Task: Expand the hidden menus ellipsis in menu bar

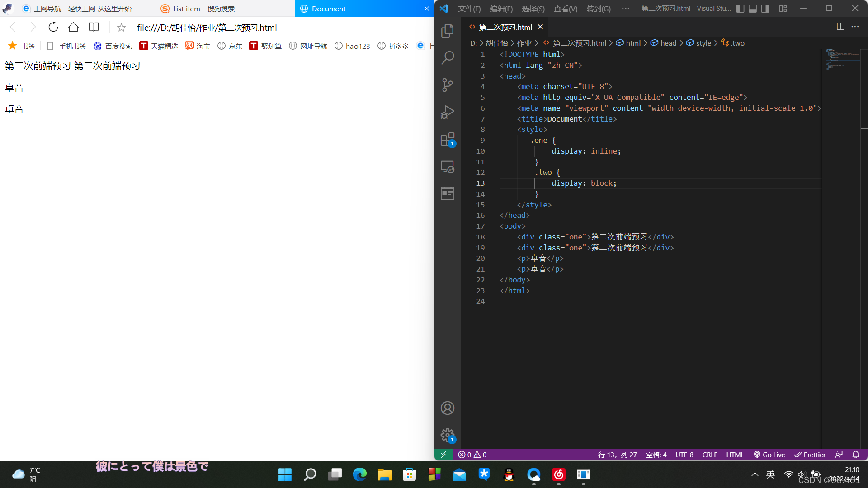Action: pos(626,9)
